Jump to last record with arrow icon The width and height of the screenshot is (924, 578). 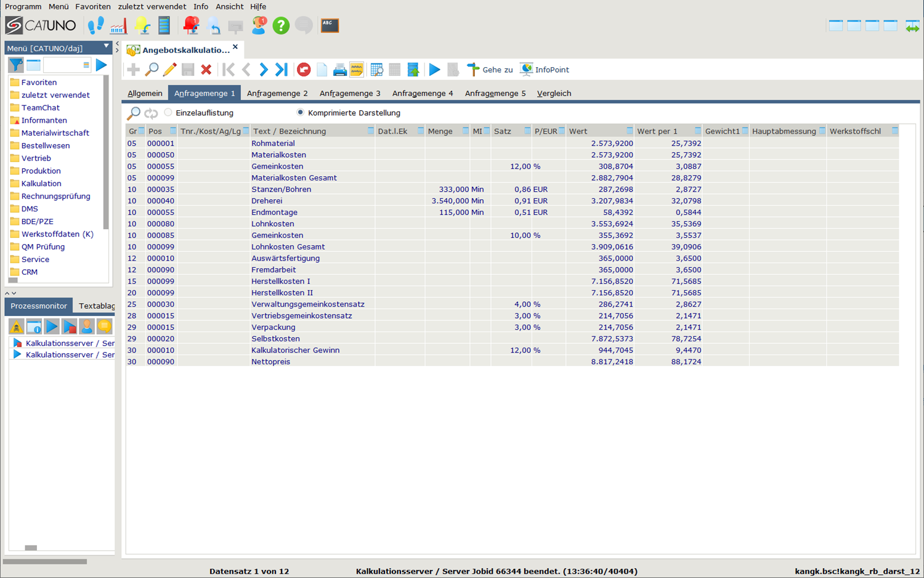[x=282, y=70]
